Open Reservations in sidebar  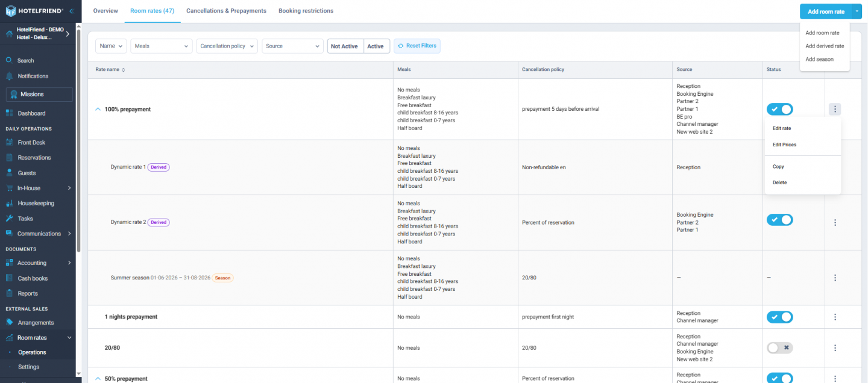pyautogui.click(x=34, y=158)
